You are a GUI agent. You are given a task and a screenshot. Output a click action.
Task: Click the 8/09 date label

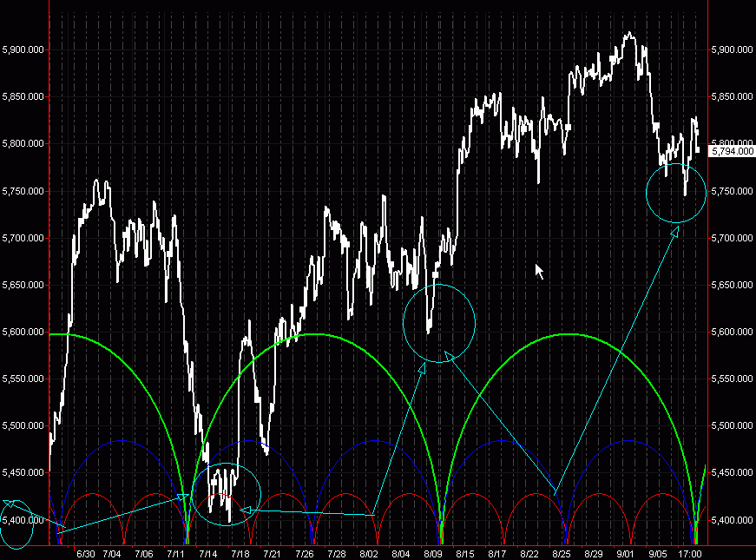coord(433,554)
